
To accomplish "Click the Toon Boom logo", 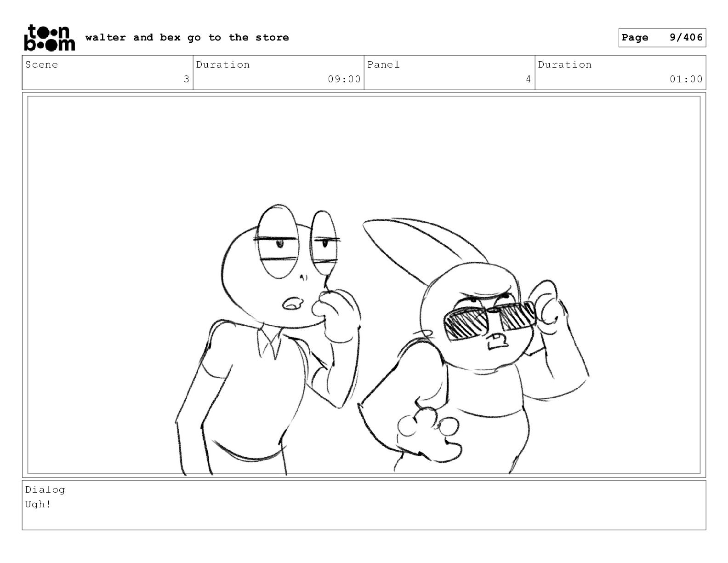I will 49,37.
